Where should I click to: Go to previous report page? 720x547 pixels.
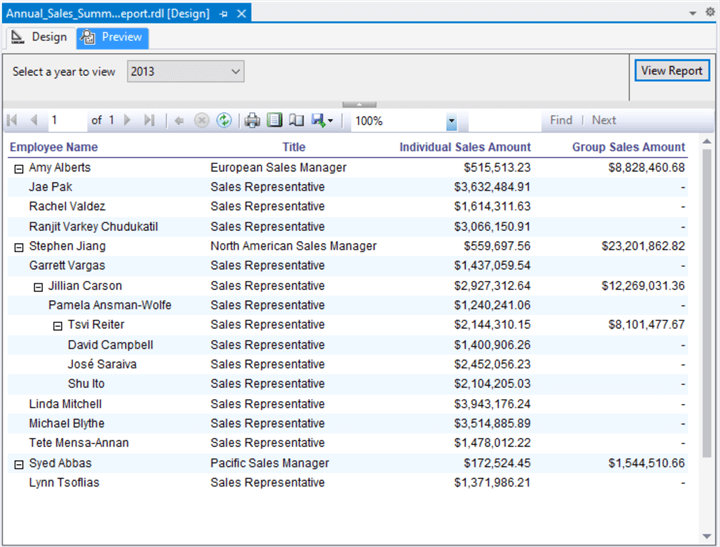34,120
